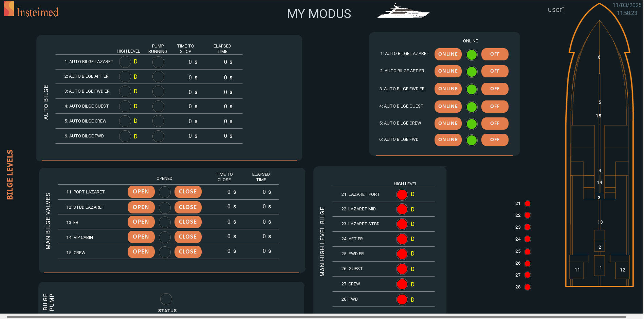The height and width of the screenshot is (319, 644).
Task: Turn OFF Auto Bilge FWD
Action: (x=495, y=140)
